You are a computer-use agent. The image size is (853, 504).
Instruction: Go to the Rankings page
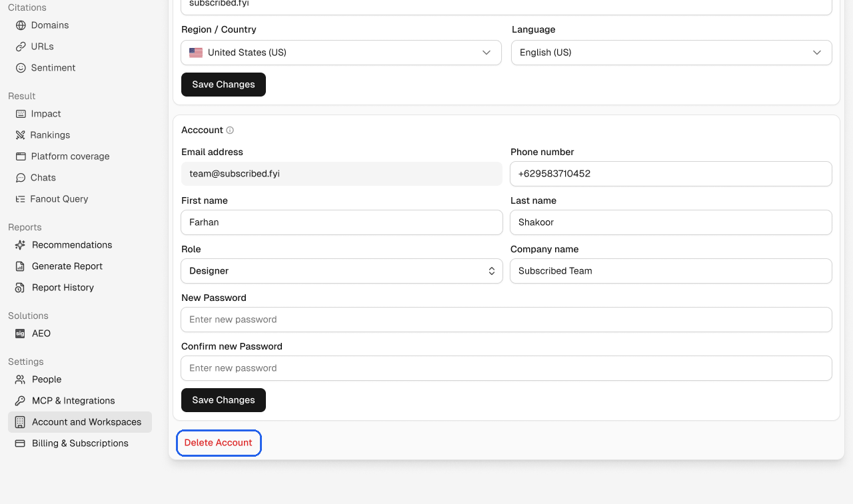pos(80,135)
